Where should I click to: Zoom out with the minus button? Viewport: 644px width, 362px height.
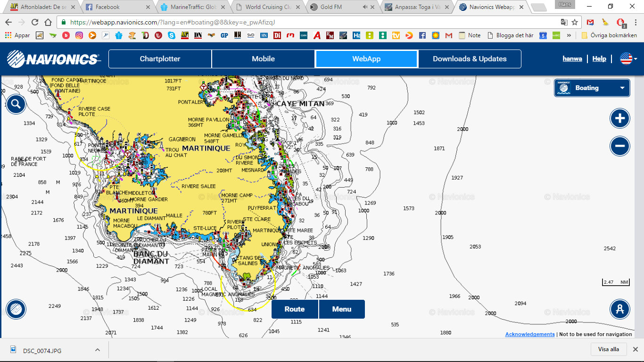619,146
